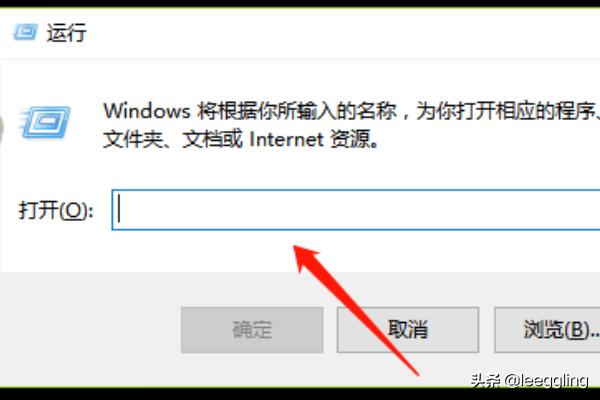Viewport: 600px width, 400px height.
Task: Click the 头条 @leeggling watermark
Action: [x=529, y=380]
